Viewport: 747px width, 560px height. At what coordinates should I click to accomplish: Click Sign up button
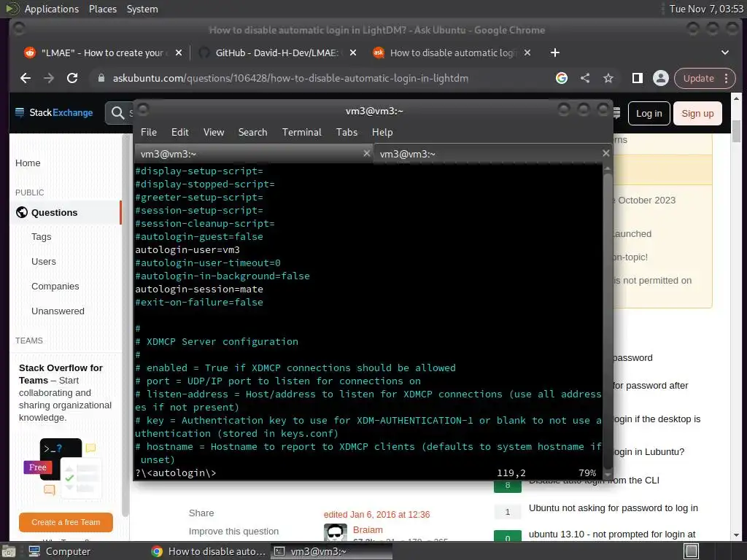[x=697, y=113]
